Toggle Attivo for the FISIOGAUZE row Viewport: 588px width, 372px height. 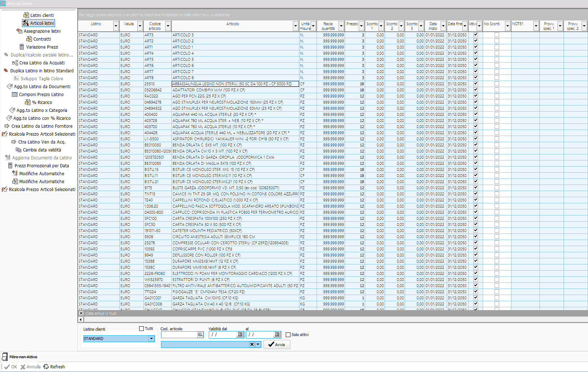pyautogui.click(x=476, y=292)
